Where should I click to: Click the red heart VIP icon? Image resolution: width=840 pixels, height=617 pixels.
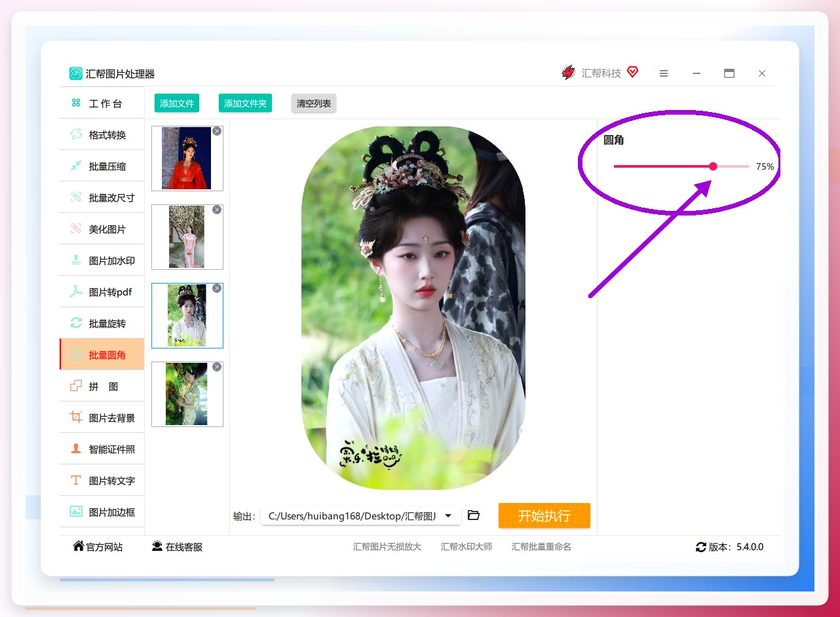632,72
